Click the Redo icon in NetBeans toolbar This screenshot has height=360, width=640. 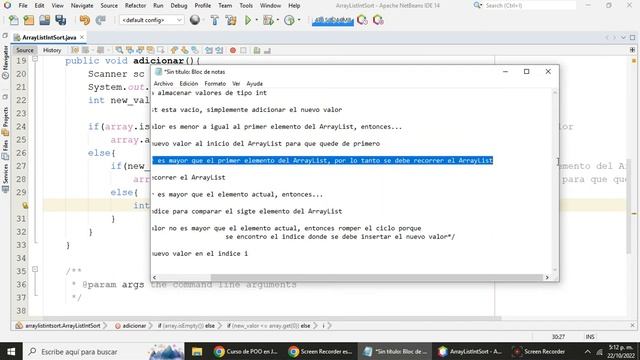[x=100, y=20]
